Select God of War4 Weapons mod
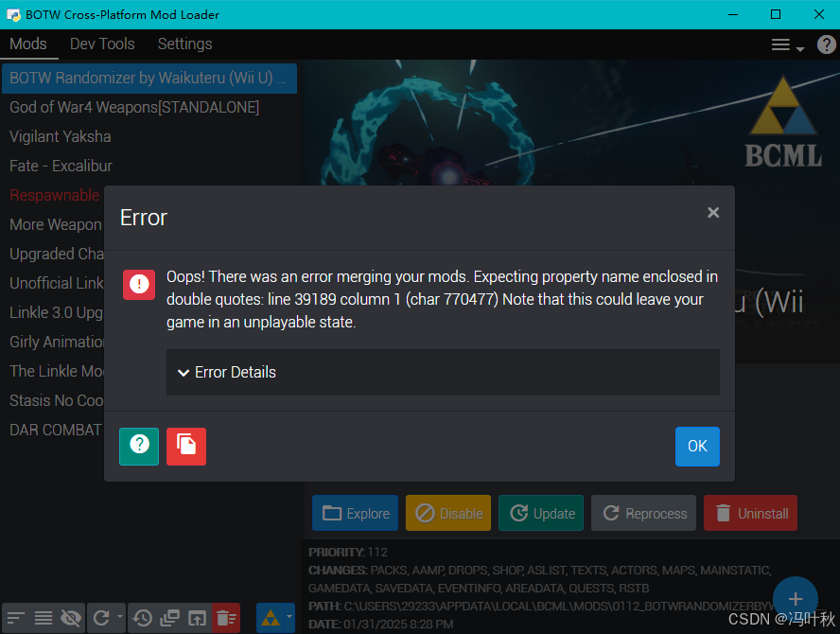Image resolution: width=840 pixels, height=634 pixels. tap(149, 107)
